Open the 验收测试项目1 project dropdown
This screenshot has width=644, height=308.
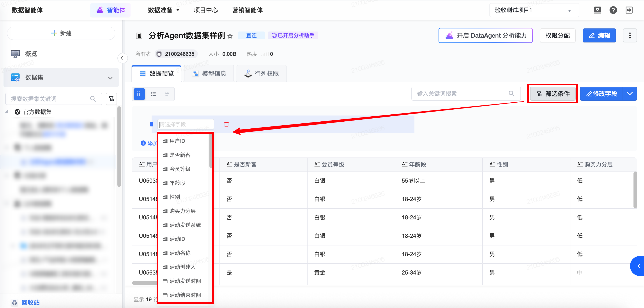click(534, 10)
